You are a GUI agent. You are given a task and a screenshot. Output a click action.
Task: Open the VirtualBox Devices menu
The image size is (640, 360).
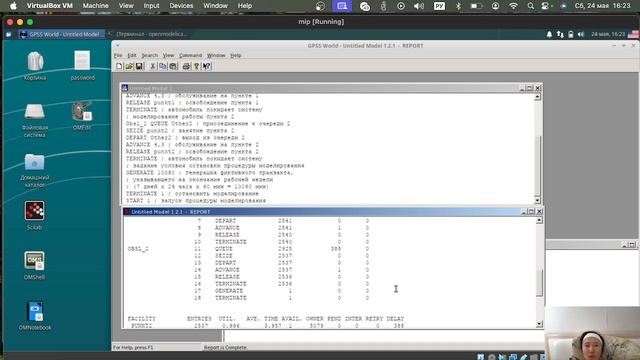(x=181, y=6)
